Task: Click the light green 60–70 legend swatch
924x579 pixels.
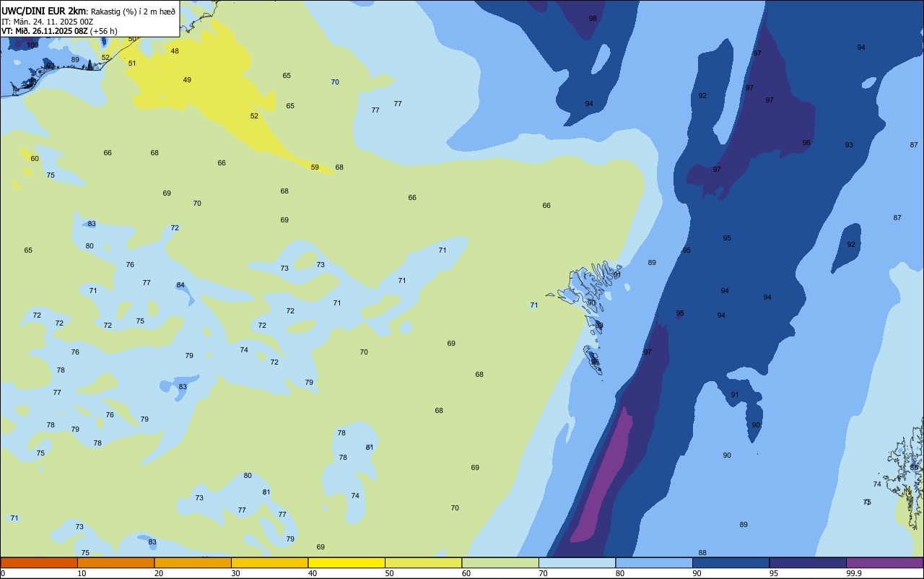Action: pos(500,562)
